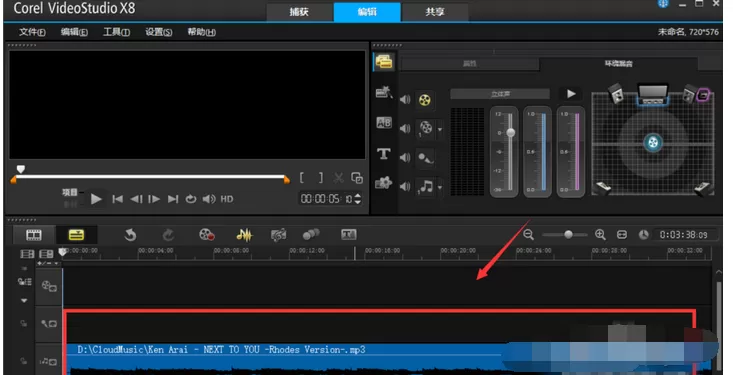Mute the Voice Track speaker icon

[x=405, y=158]
